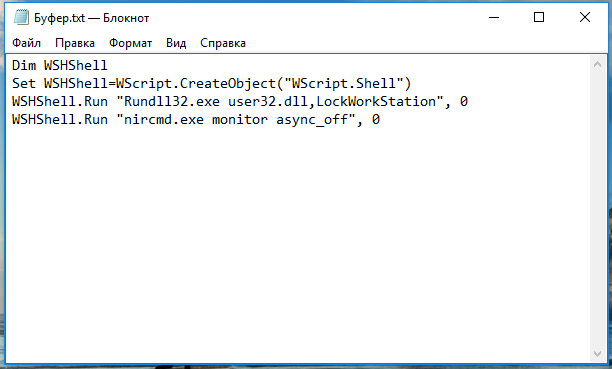612x369 pixels.
Task: Open the Формат menu
Action: 130,43
